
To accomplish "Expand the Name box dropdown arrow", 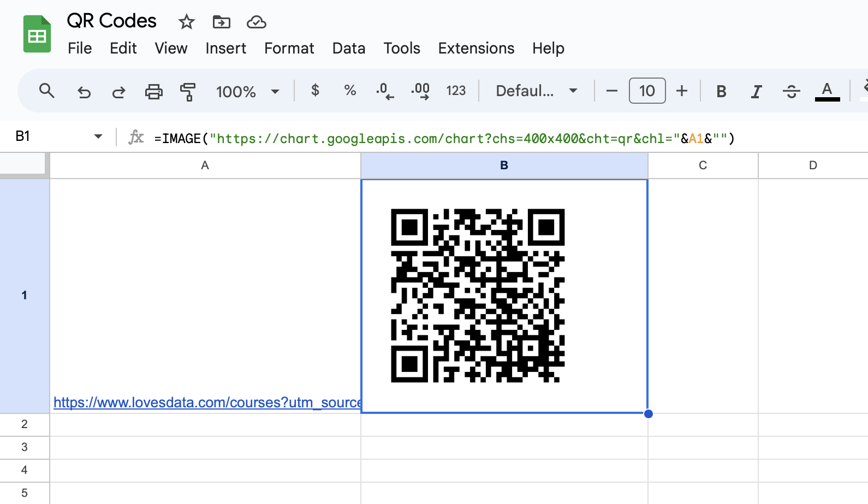I will 98,137.
